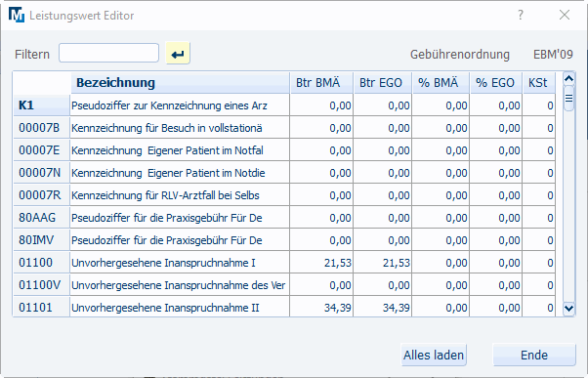588x378 pixels.
Task: Click 'Unvorhergesehene Inanspruchnahme II' cell
Action: 180,307
